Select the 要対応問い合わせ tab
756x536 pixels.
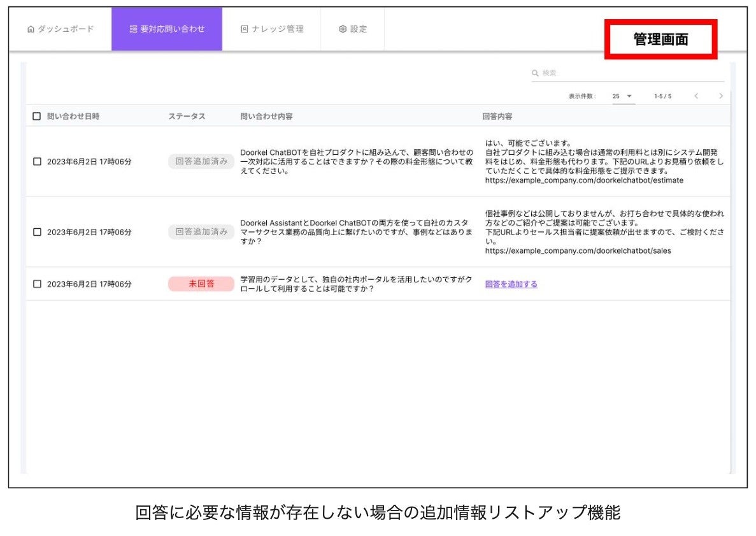[x=167, y=29]
